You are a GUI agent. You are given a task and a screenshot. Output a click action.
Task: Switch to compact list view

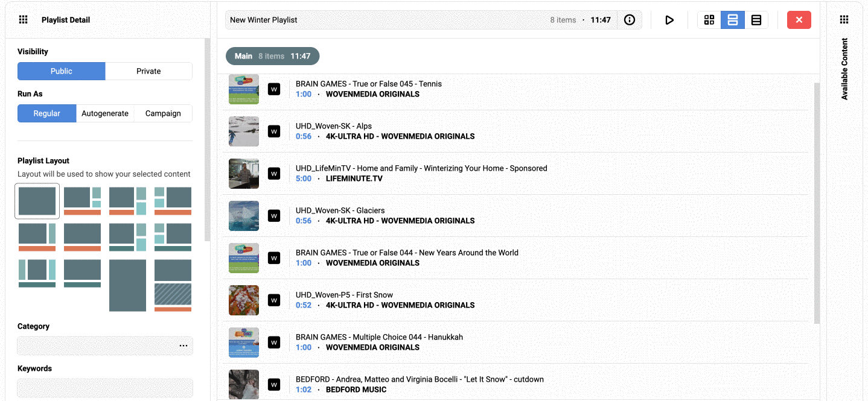coord(756,20)
